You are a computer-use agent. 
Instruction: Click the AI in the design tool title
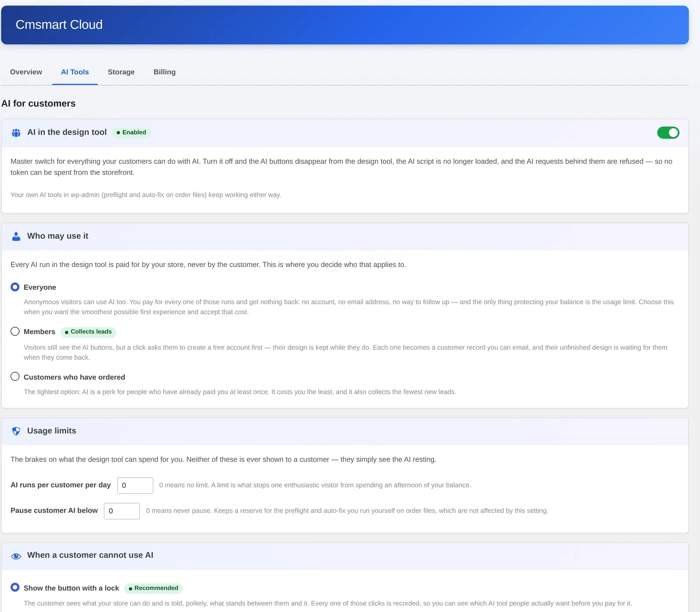coord(67,132)
